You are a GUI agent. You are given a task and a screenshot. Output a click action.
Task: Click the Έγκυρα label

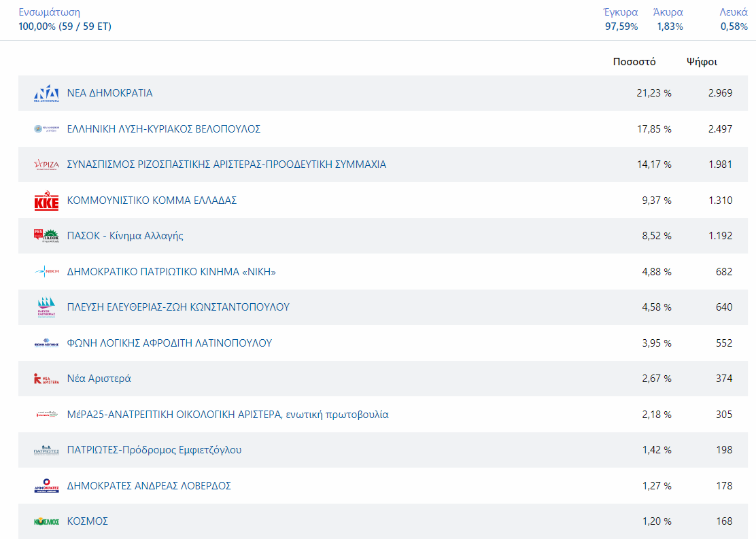[x=621, y=12]
